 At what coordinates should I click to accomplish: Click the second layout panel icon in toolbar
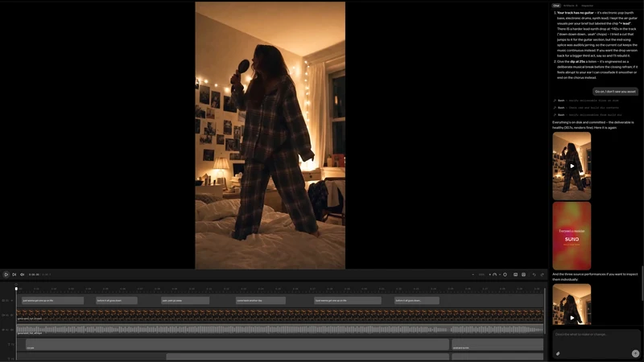(x=524, y=274)
